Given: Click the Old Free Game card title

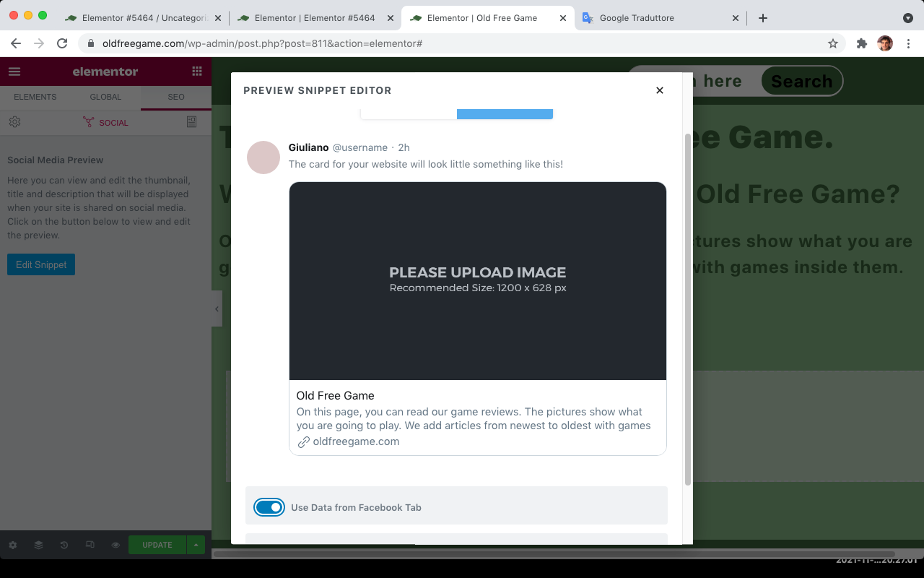Looking at the screenshot, I should tap(335, 395).
